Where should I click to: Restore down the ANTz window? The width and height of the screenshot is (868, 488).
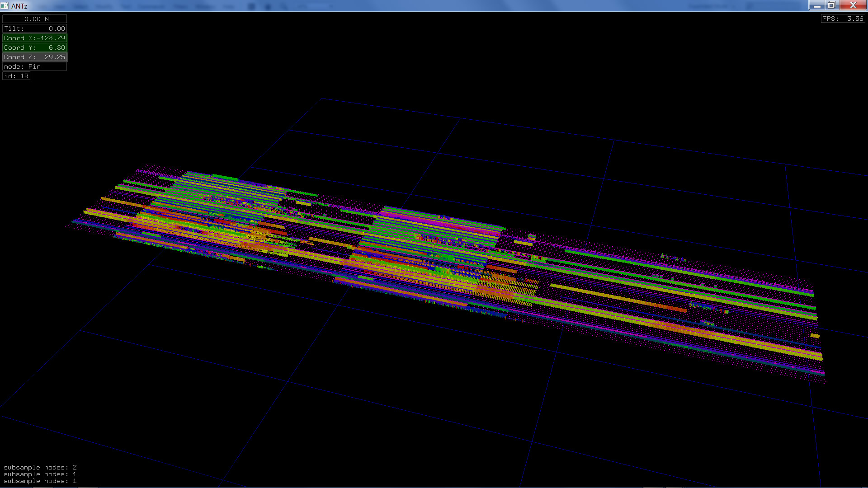tap(831, 5)
